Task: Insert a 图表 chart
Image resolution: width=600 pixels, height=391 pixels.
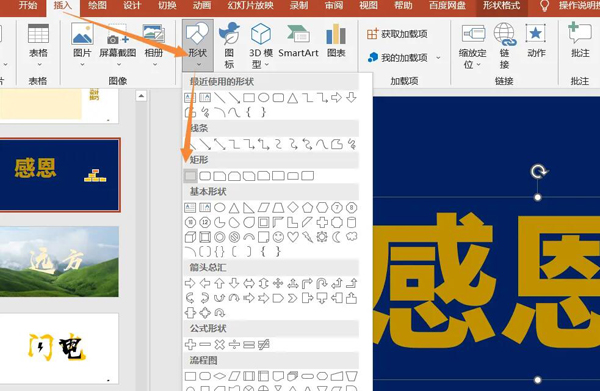Action: [x=336, y=41]
